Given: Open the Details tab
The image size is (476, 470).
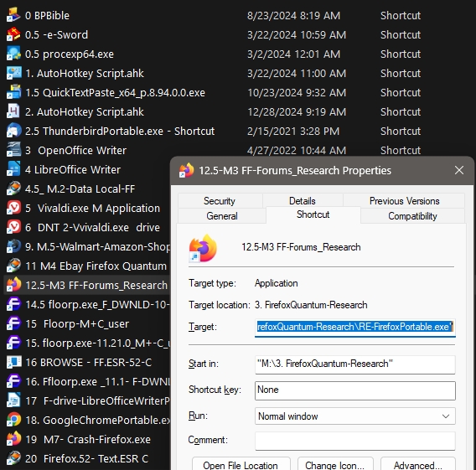Looking at the screenshot, I should (303, 200).
